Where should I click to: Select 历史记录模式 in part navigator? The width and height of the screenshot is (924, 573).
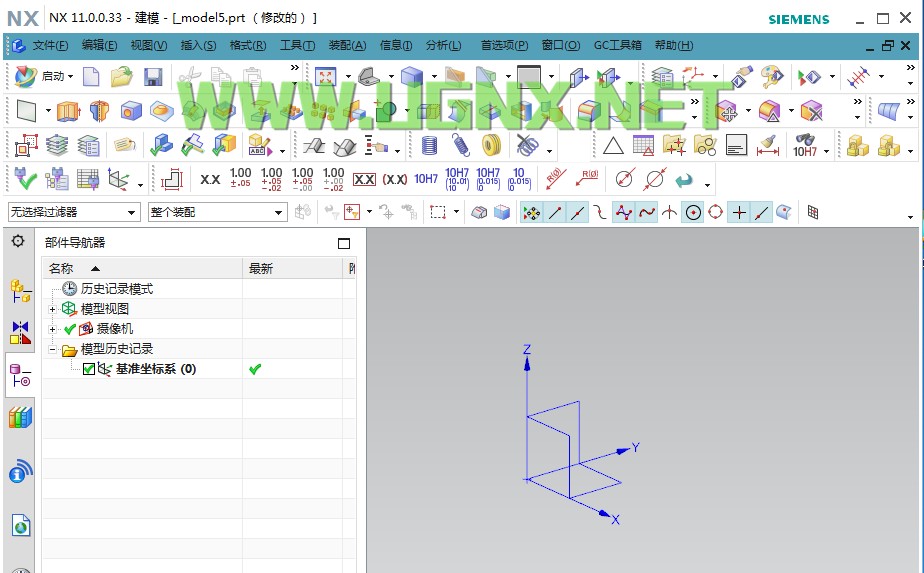117,289
